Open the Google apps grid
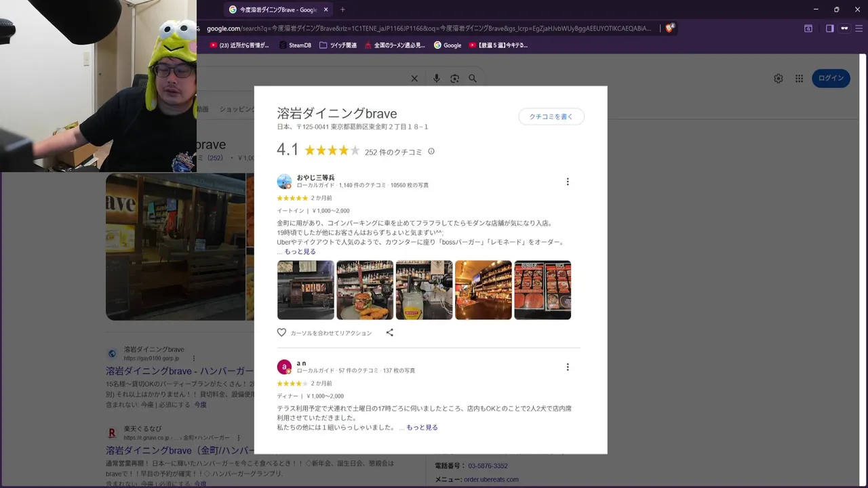 pyautogui.click(x=800, y=79)
